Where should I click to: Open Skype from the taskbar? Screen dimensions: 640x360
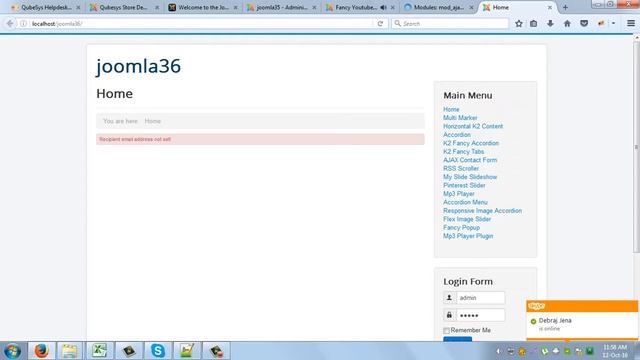[158, 351]
